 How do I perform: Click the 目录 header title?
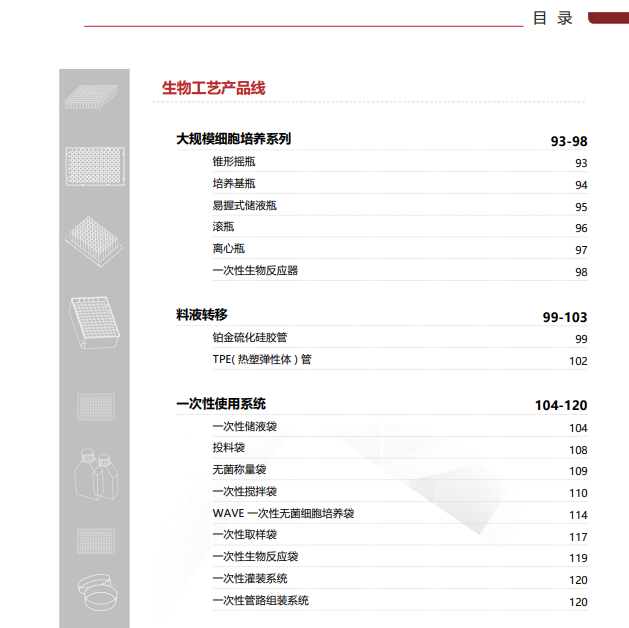click(x=552, y=18)
